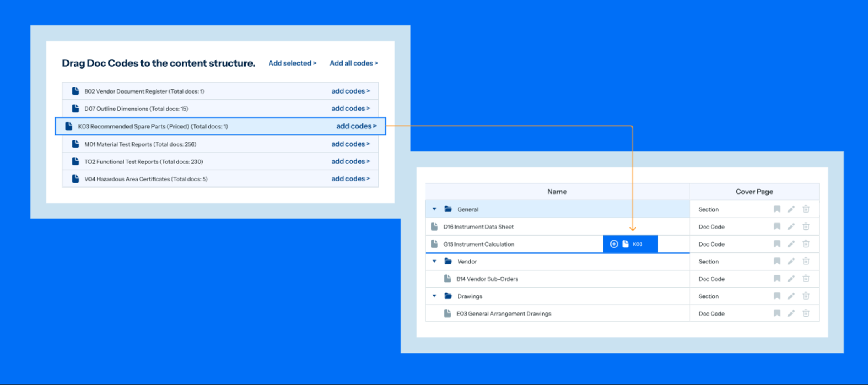Add codes for D07 Outline Dimensions
Image resolution: width=868 pixels, height=385 pixels.
pos(351,108)
